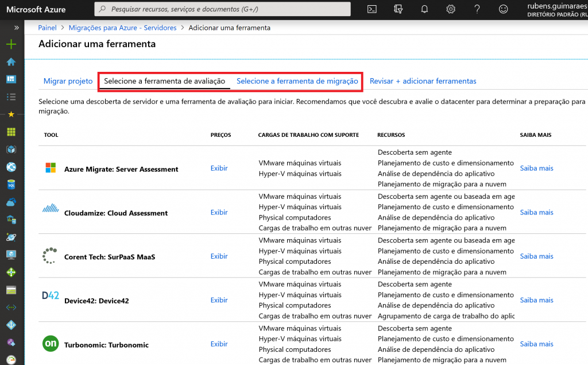Open the Migrações para Azure - Servidores breadcrumb
Screen dimensions: 588x365
point(123,28)
